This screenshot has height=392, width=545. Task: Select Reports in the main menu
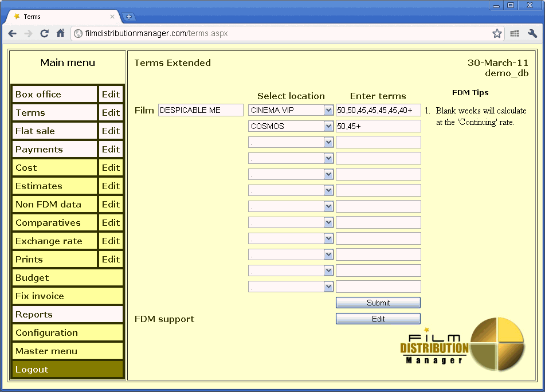[x=68, y=315]
